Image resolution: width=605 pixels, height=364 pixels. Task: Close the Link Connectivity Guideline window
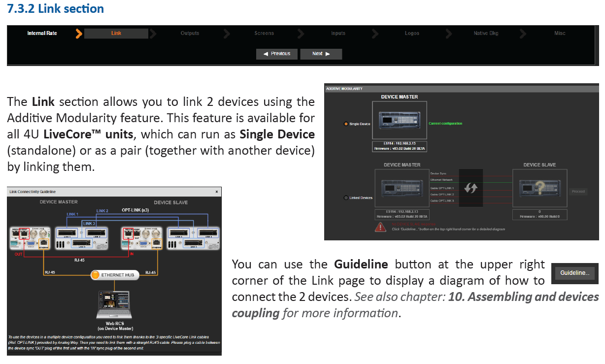coord(217,192)
